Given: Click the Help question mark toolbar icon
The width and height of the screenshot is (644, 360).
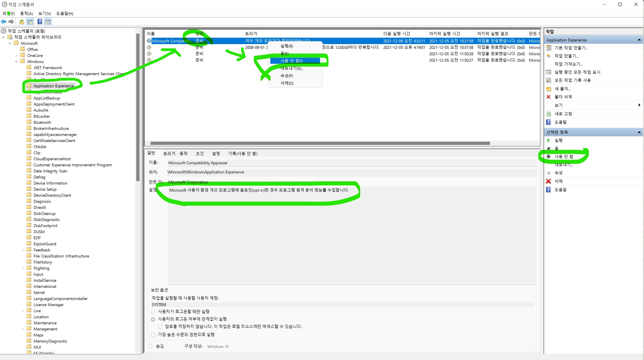Looking at the screenshot, I should coord(40,22).
